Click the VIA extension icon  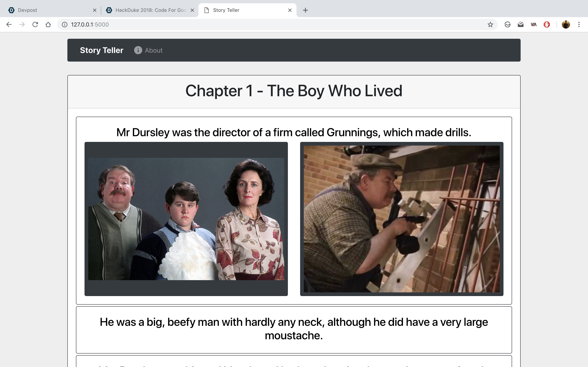click(x=533, y=24)
